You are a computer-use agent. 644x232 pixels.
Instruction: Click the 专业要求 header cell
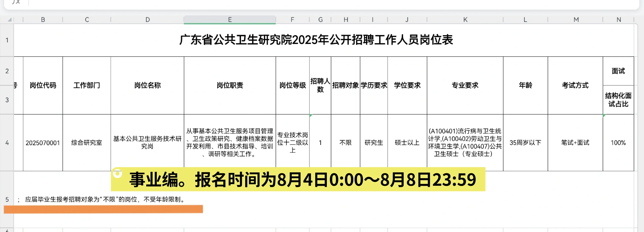point(465,85)
